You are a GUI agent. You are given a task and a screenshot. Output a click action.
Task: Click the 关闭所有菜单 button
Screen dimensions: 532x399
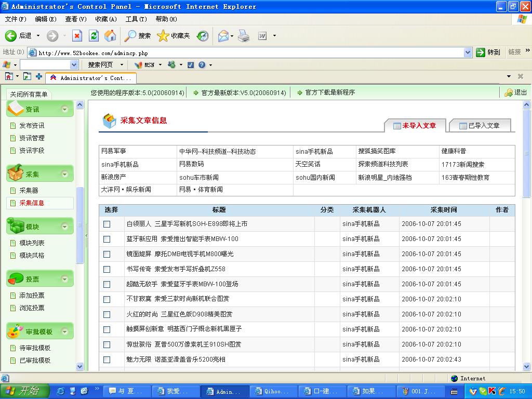[29, 94]
